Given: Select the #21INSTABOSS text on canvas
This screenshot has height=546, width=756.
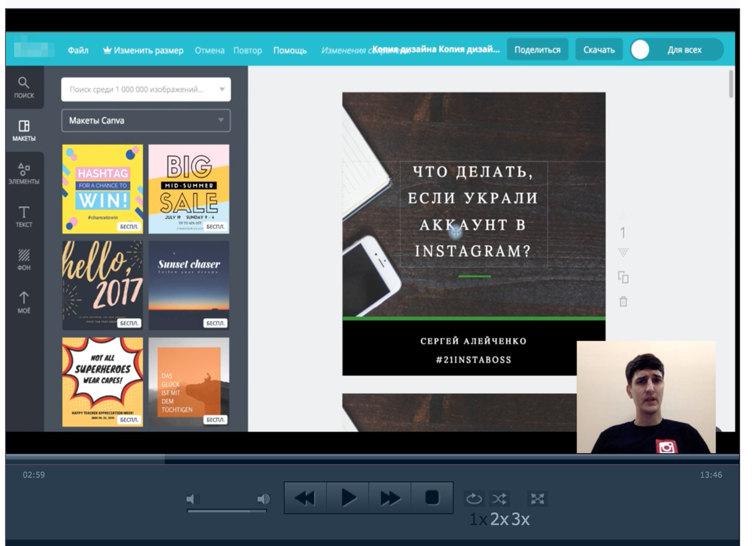Looking at the screenshot, I should click(x=474, y=360).
